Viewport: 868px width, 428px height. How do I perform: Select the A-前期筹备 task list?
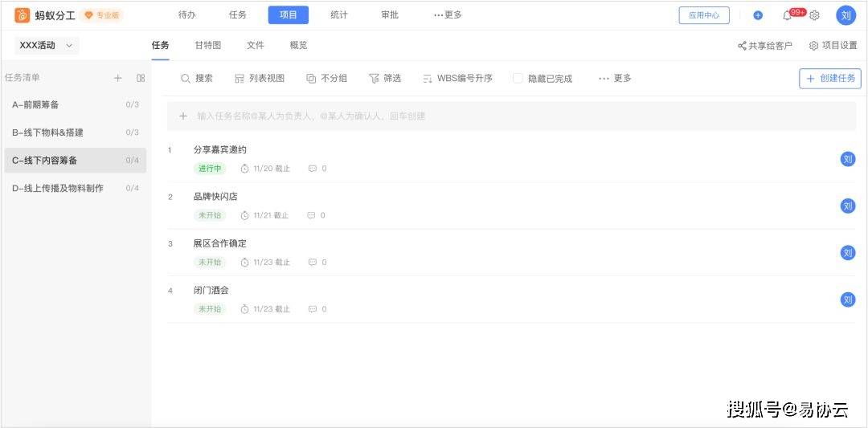click(76, 104)
